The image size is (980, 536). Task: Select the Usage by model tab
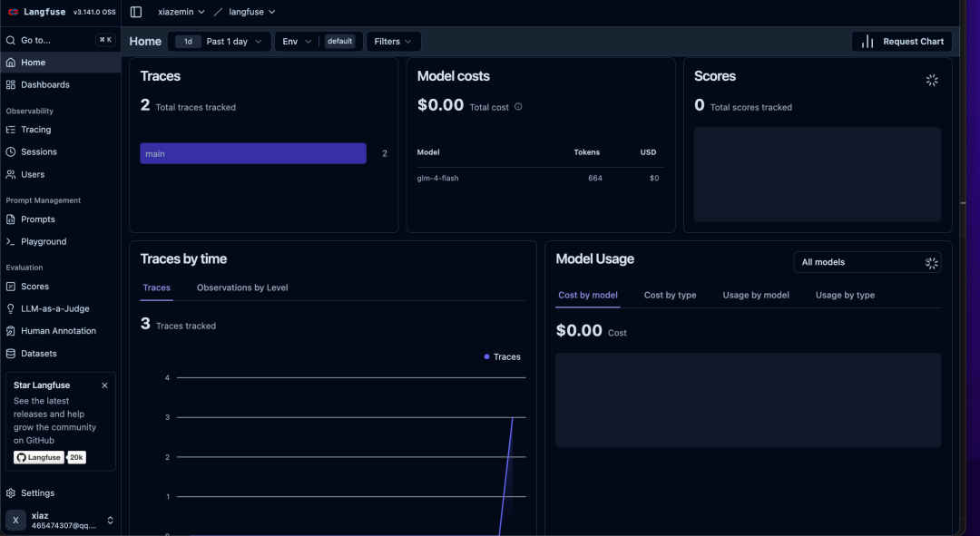(x=756, y=295)
